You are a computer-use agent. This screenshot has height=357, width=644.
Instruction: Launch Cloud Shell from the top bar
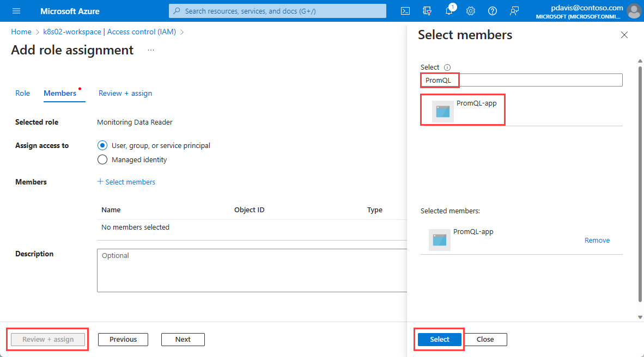click(x=405, y=11)
